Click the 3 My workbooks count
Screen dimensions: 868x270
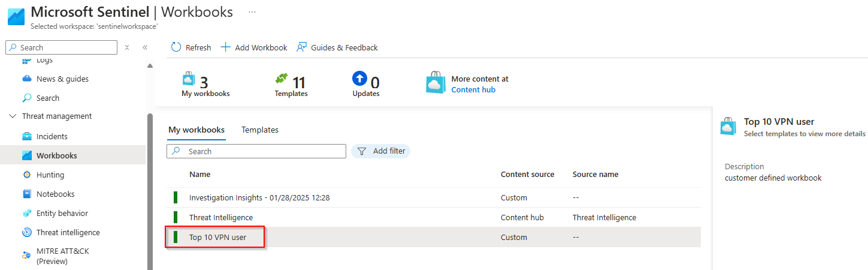pos(204,83)
